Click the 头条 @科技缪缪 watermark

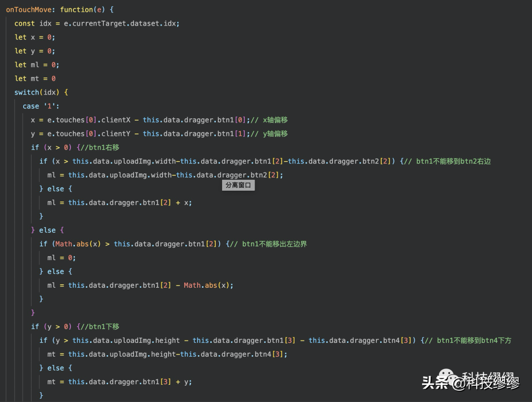tap(470, 382)
